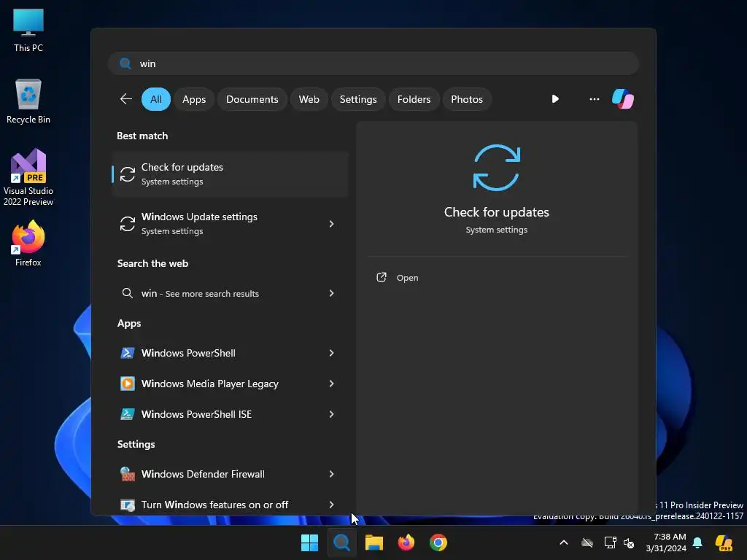This screenshot has height=560, width=747.
Task: Switch to the Settings filter
Action: pos(357,99)
